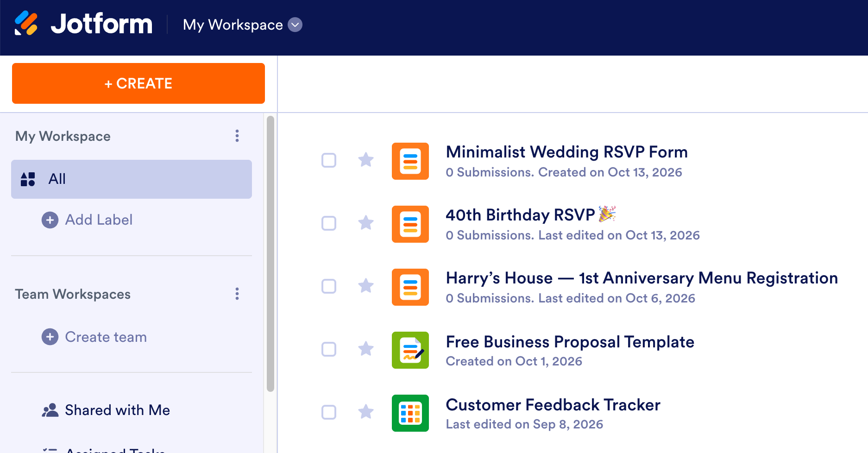Check the Harry's House Menu Registration checkbox
Viewport: 868px width, 453px height.
(329, 286)
